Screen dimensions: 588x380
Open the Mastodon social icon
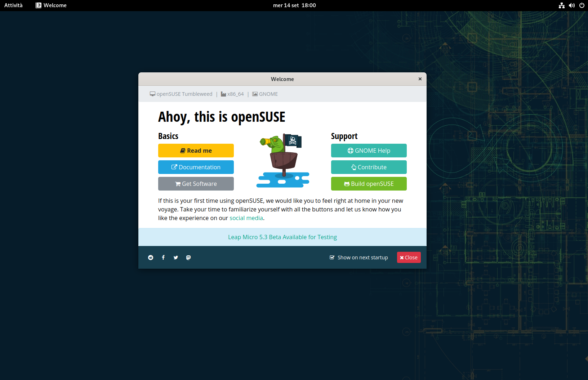188,258
